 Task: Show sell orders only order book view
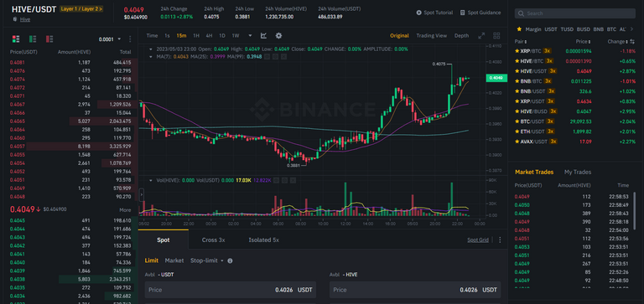pos(49,39)
